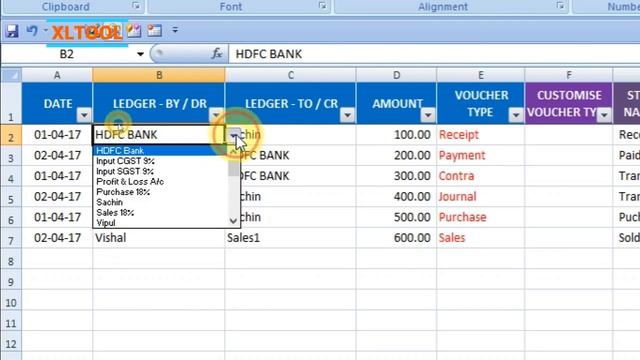This screenshot has height=360, width=640.
Task: Click the formula bar containing HDFC BANK
Action: pos(434,54)
